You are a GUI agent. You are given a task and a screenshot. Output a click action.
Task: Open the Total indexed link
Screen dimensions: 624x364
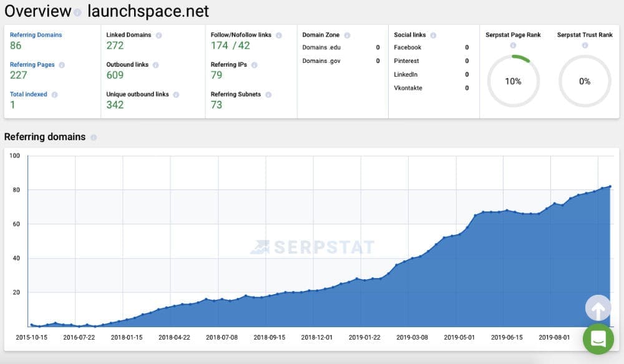tap(28, 94)
